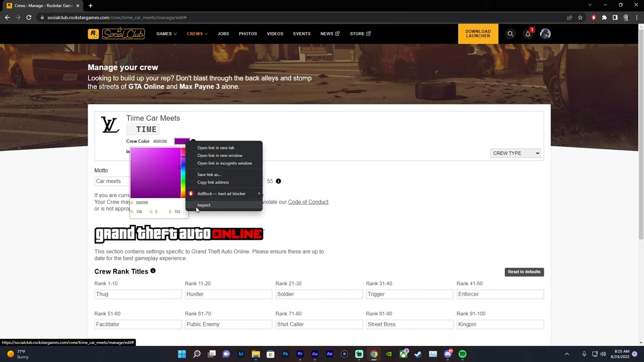Open Spotify from the taskbar
Viewport: 644px width, 362px height.
[x=462, y=354]
